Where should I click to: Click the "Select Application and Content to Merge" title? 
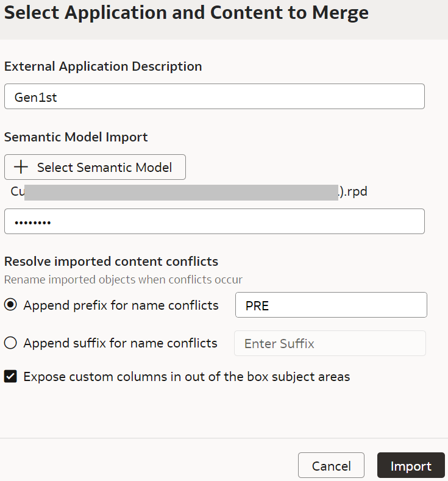[x=186, y=12]
